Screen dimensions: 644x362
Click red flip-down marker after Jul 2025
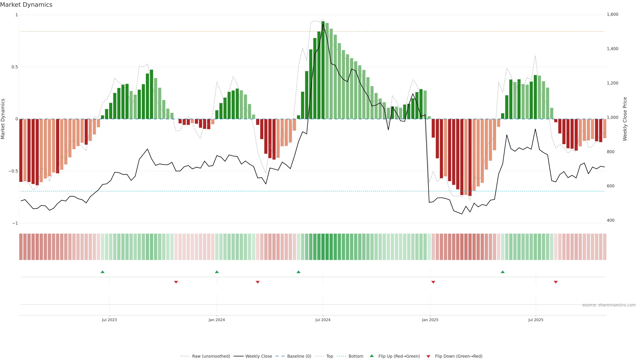point(556,282)
